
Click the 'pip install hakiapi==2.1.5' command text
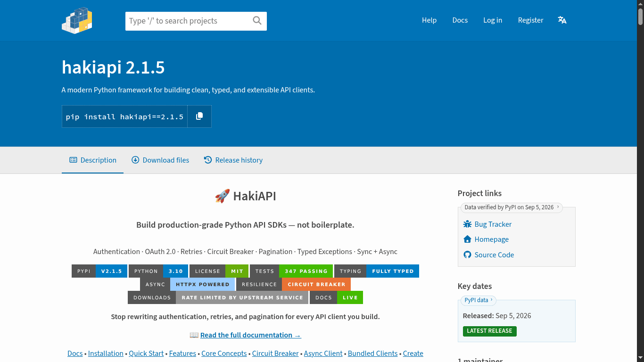(x=124, y=116)
